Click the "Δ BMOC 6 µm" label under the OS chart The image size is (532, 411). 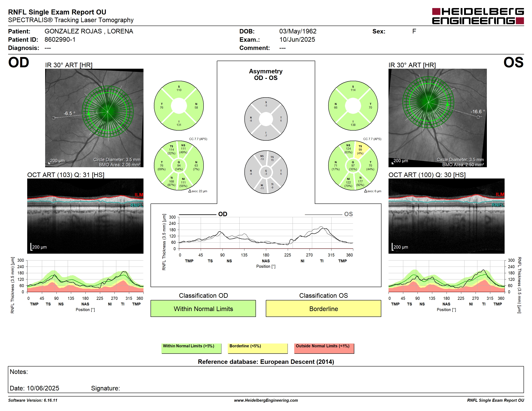373,191
